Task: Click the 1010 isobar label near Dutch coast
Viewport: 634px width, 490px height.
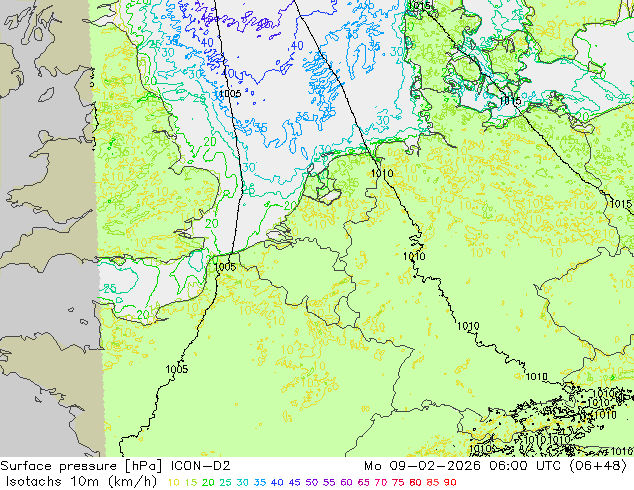Action: click(x=382, y=173)
